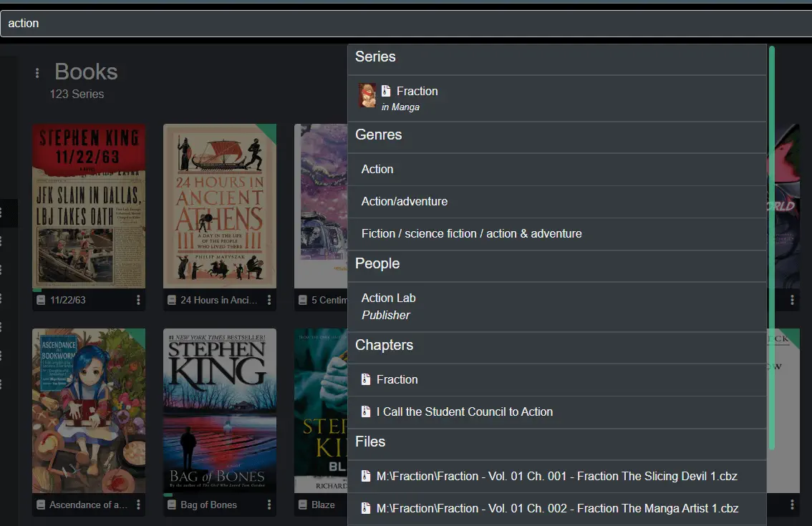Choose the Action genre result
Viewport: 812px width, 526px height.
tap(377, 170)
